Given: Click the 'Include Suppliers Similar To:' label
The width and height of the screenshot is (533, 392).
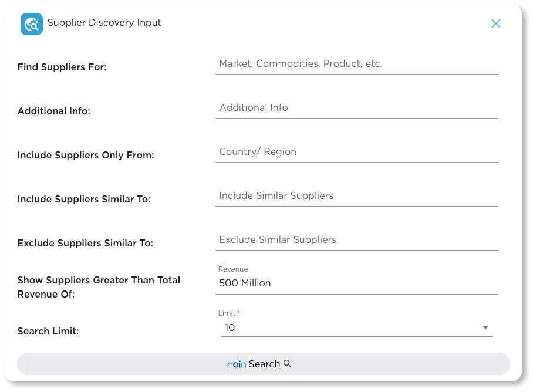Looking at the screenshot, I should [x=84, y=200].
